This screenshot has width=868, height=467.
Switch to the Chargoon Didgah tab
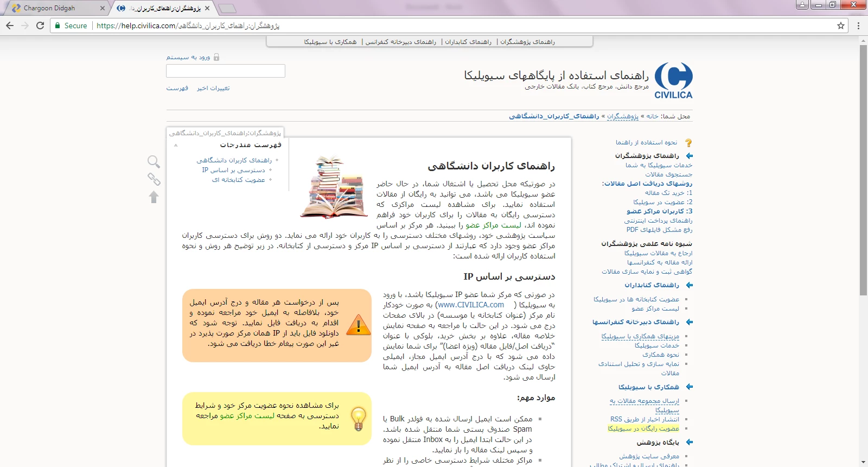point(54,8)
